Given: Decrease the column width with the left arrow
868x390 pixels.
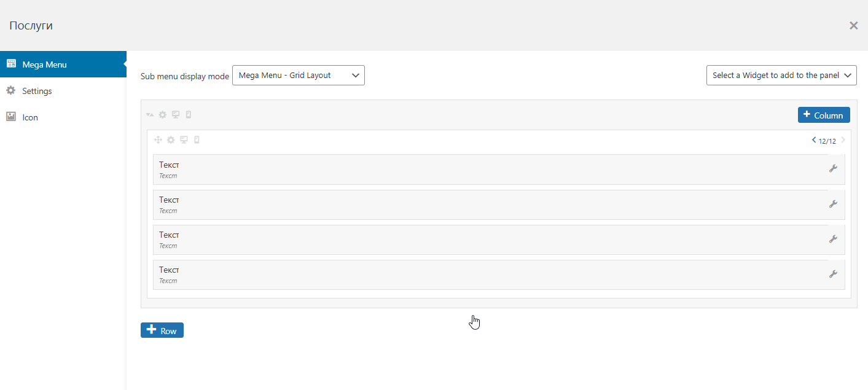Looking at the screenshot, I should (815, 140).
